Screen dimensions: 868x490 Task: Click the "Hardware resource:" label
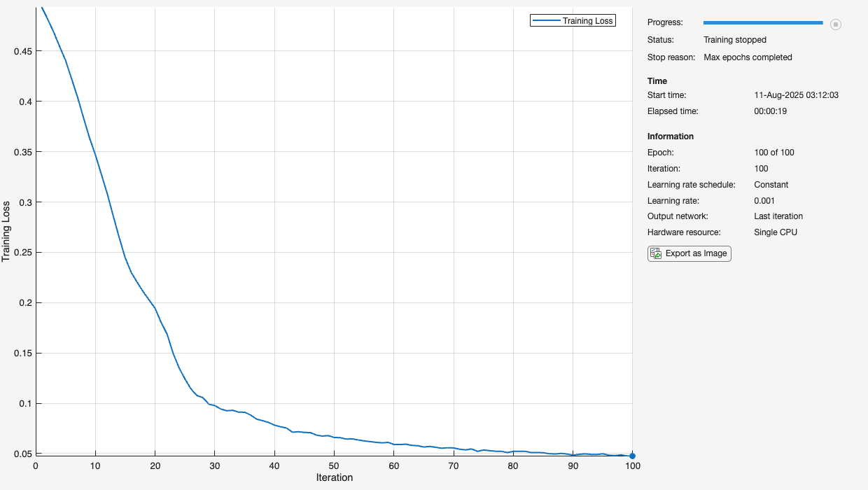click(x=684, y=232)
